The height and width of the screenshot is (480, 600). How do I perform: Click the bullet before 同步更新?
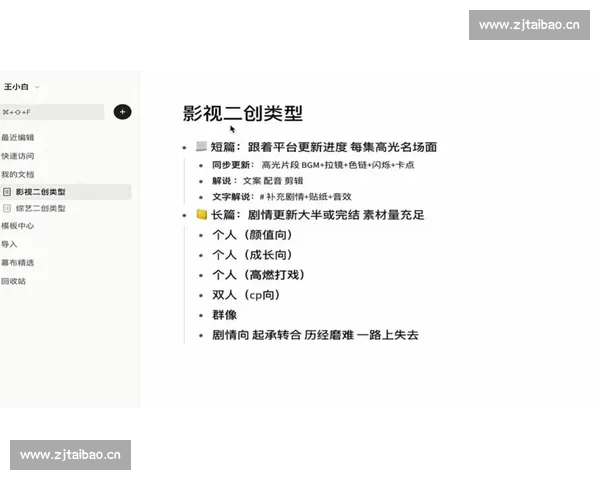(x=201, y=166)
